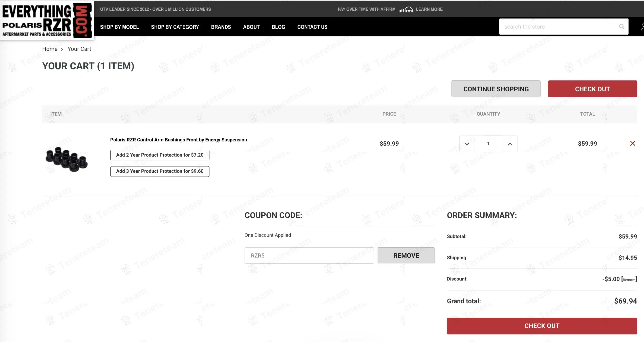Screen dimensions: 644x342
Task: Increase quantity with the up chevron
Action: pyautogui.click(x=510, y=144)
